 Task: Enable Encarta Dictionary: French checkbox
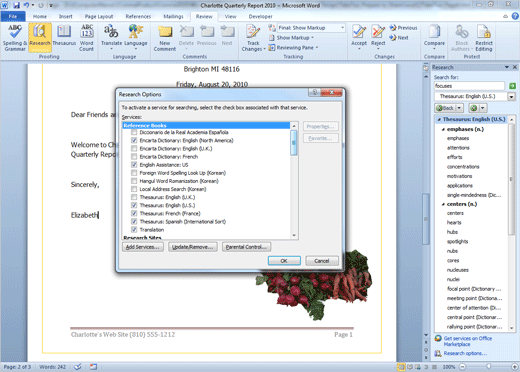pyautogui.click(x=134, y=157)
